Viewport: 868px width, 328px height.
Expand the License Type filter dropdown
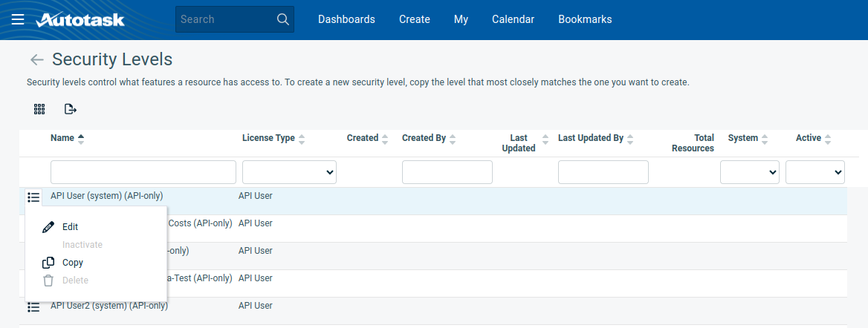(289, 172)
